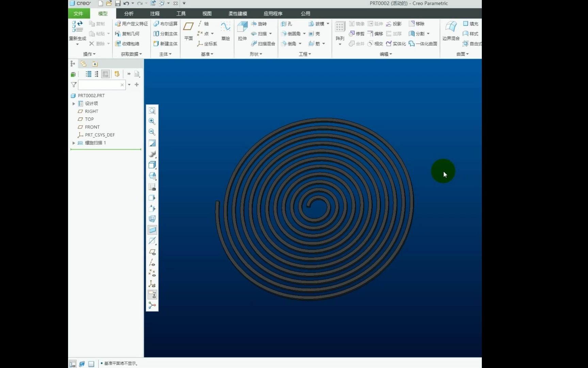
Task: Open the 文件 menu
Action: [x=78, y=14]
